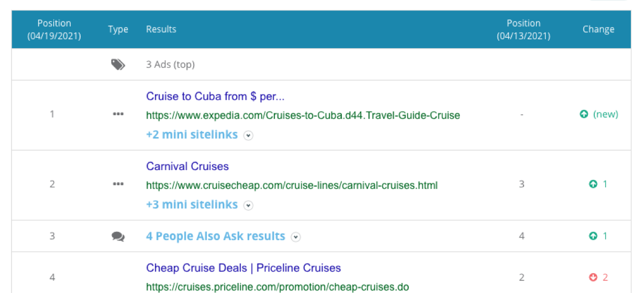Click red down arrow in Priceline row
The image size is (644, 293).
[593, 277]
